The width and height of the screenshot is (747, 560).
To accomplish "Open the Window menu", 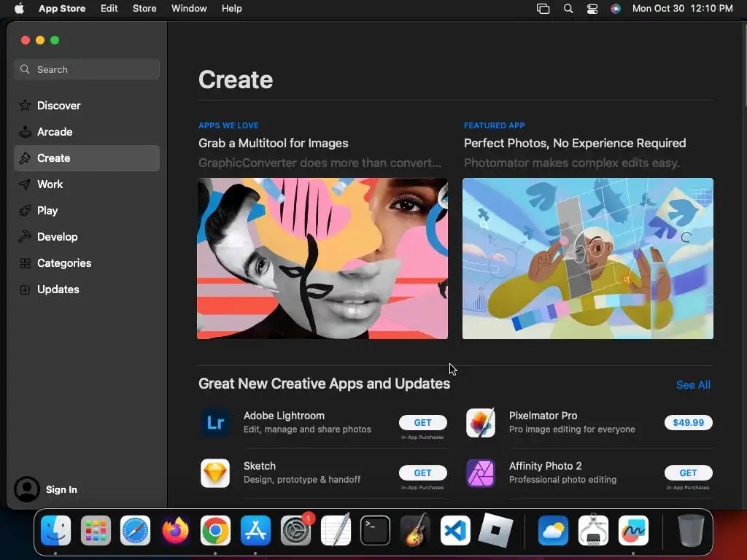I will pos(189,8).
